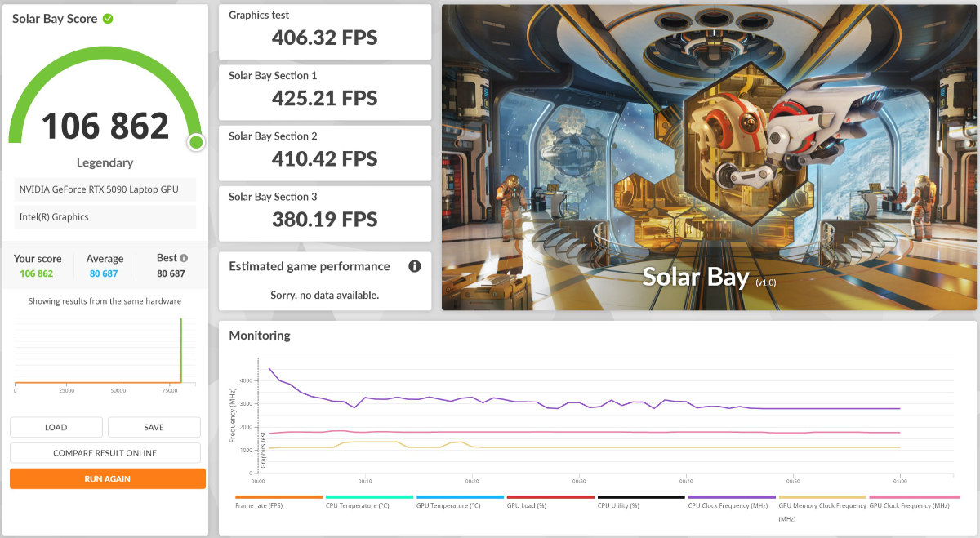
Task: Click the Legendary rating label
Action: tap(105, 162)
